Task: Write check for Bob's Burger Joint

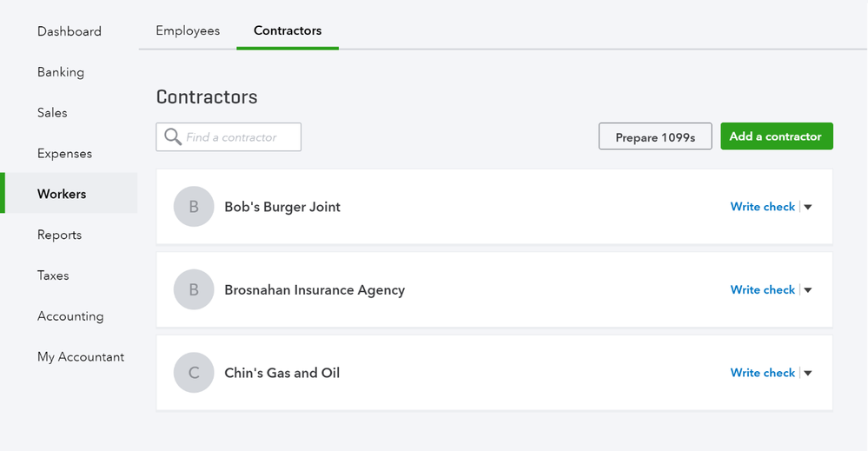Action: pyautogui.click(x=762, y=207)
